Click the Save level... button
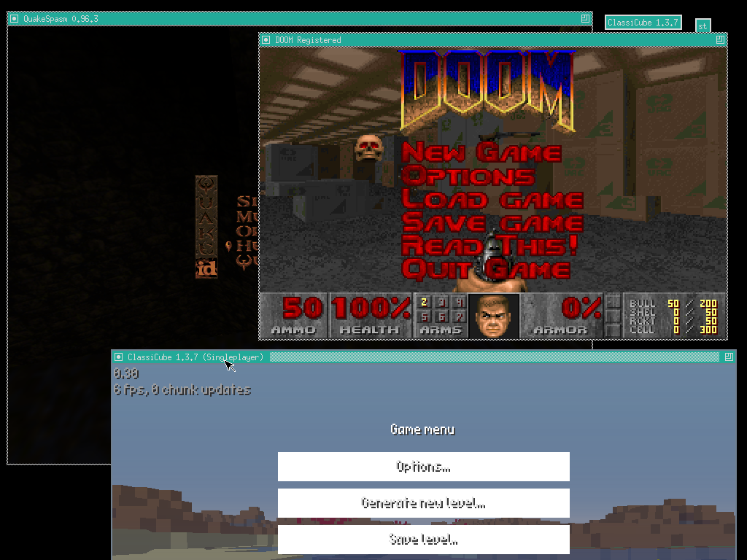The image size is (747, 560). 423,540
